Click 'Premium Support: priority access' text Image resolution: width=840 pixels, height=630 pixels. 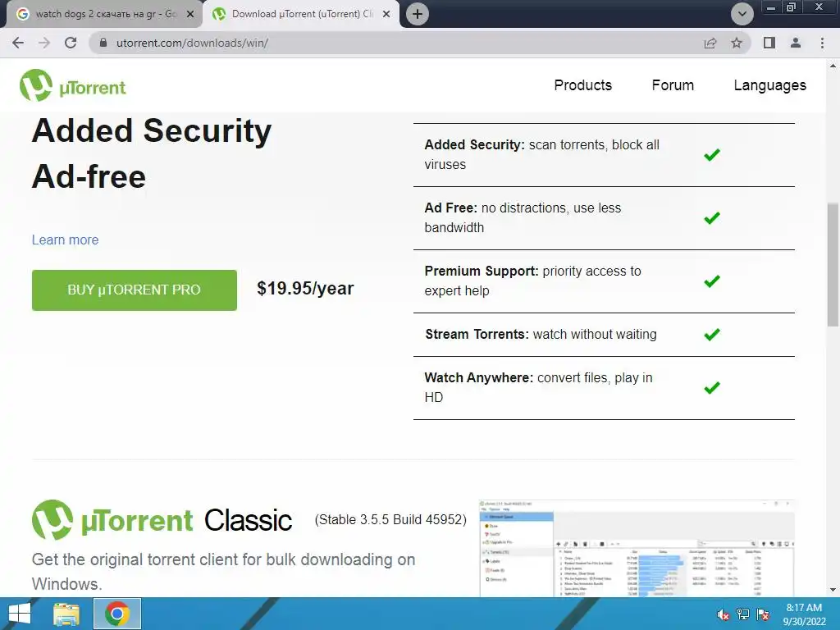(x=532, y=281)
